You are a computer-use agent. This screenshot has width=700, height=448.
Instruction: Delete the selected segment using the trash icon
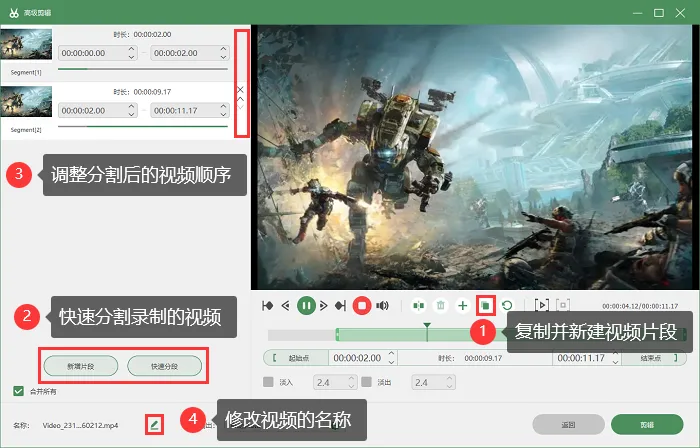[x=441, y=306]
